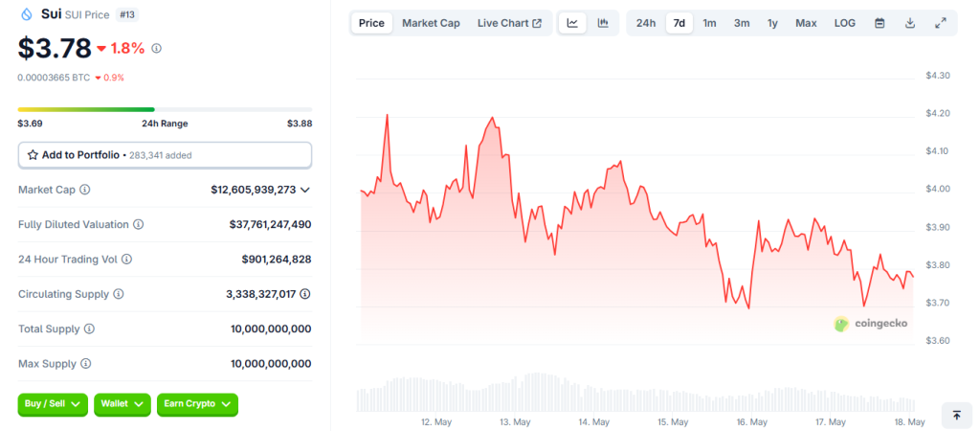Switch to the Price chart tab
Viewport: 980px width, 431px height.
coord(372,23)
